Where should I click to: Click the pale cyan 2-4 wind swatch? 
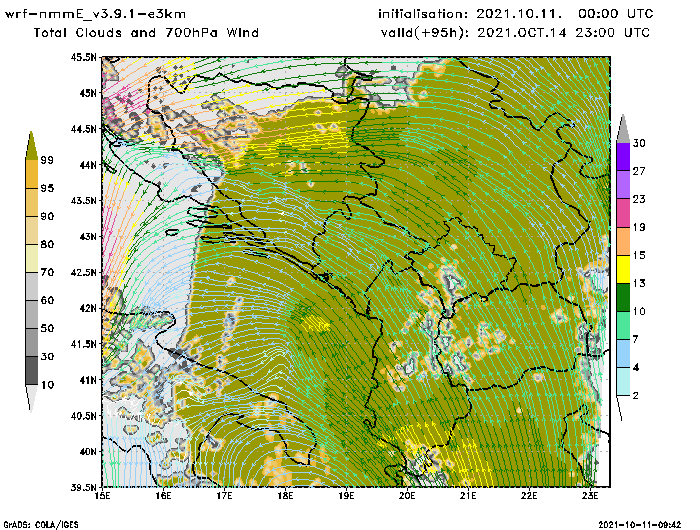click(623, 382)
